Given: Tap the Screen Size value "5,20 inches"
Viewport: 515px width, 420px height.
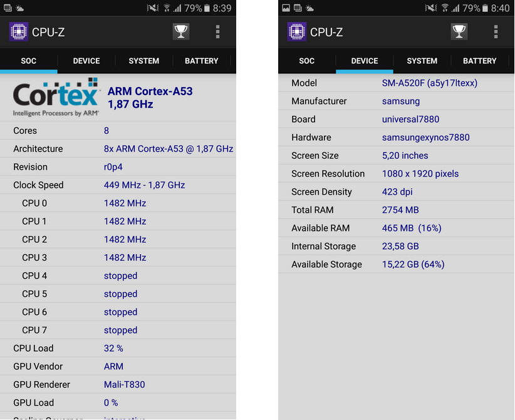Looking at the screenshot, I should pos(405,155).
